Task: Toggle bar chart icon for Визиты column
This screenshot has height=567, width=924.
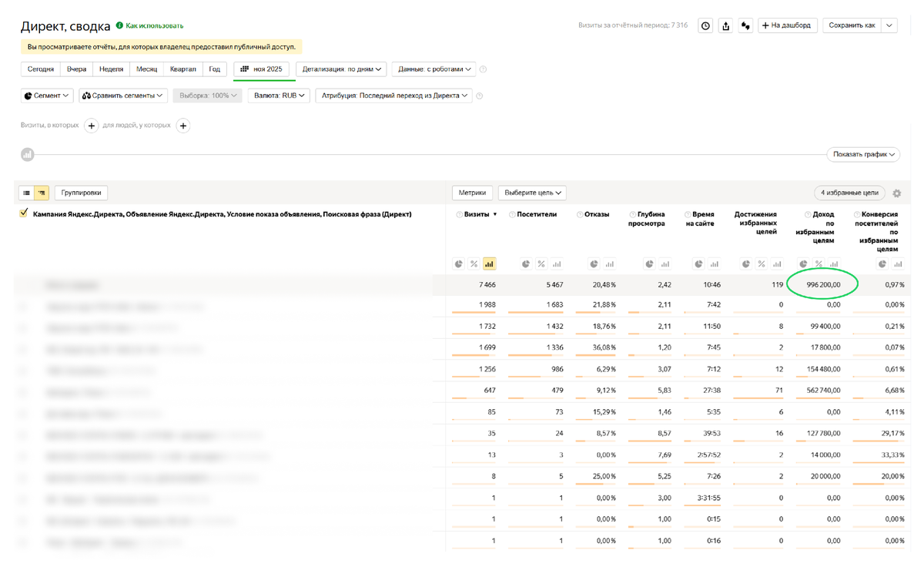Action: 489,264
